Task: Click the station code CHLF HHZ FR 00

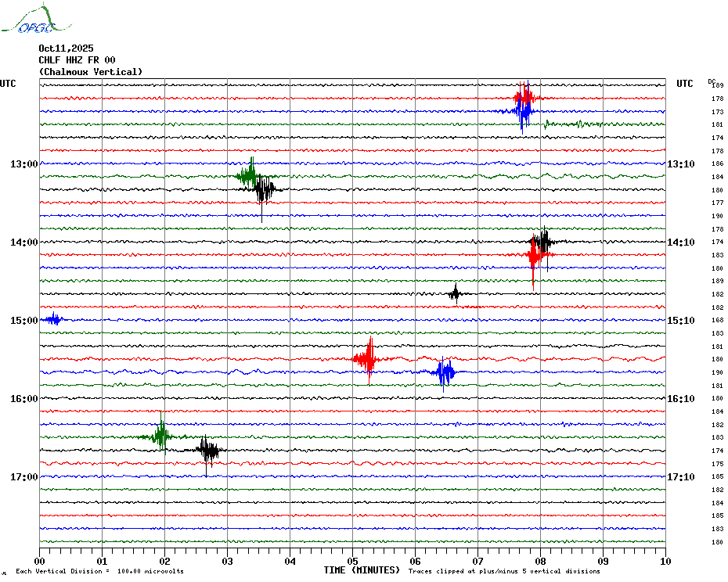Action: 77,60
